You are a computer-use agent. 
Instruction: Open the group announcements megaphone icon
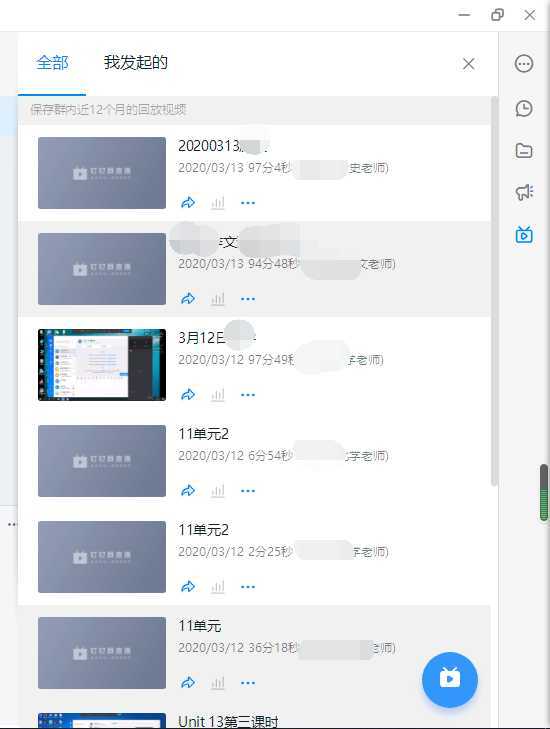524,192
